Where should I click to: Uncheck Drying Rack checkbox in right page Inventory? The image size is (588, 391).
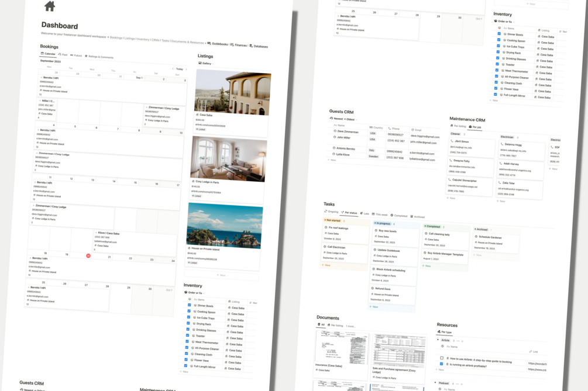coord(498,51)
